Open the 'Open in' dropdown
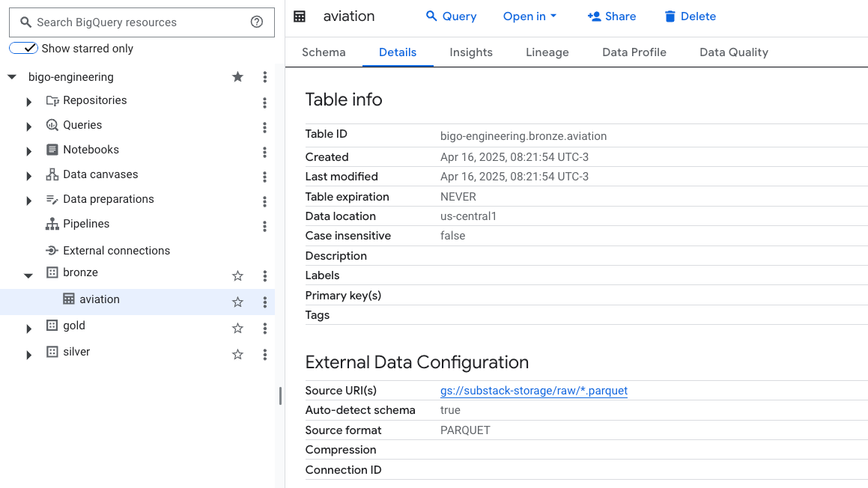This screenshot has width=868, height=488. 529,16
